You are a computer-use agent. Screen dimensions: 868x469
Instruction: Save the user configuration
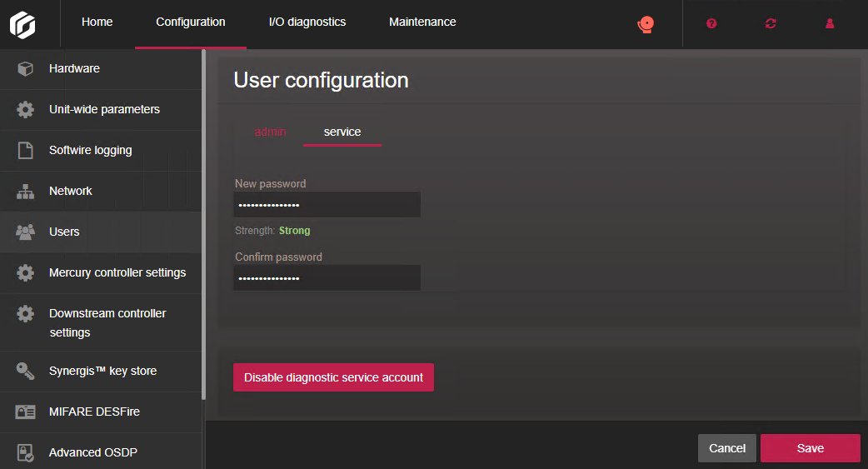click(x=810, y=448)
